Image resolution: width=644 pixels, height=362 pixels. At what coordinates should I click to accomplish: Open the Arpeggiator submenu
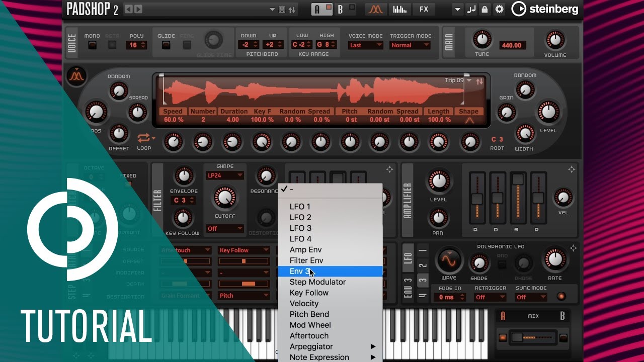click(330, 346)
